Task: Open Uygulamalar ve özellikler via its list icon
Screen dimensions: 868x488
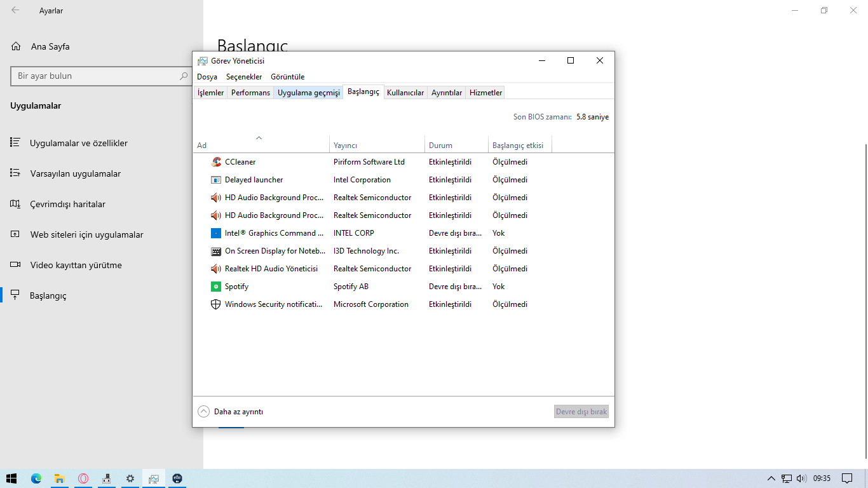Action: 15,143
